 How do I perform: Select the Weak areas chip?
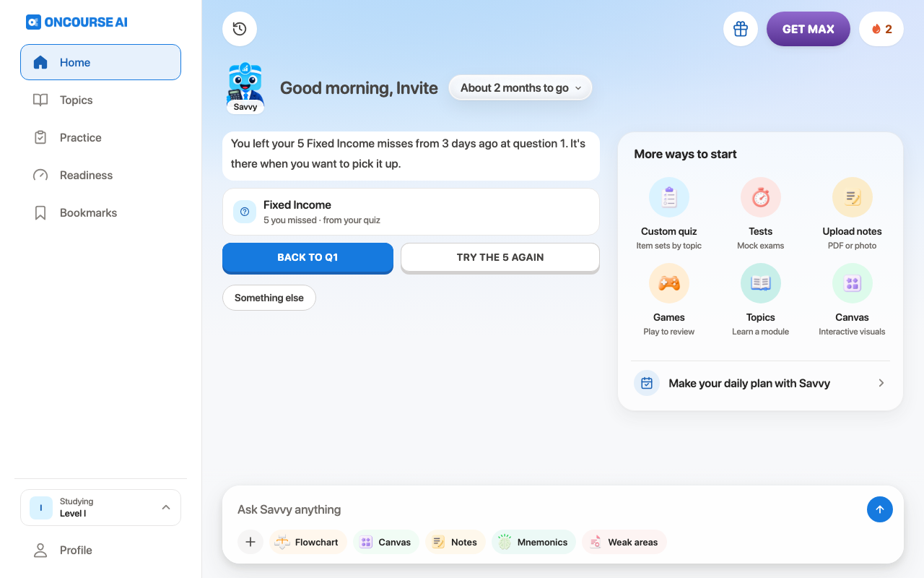[x=624, y=542]
